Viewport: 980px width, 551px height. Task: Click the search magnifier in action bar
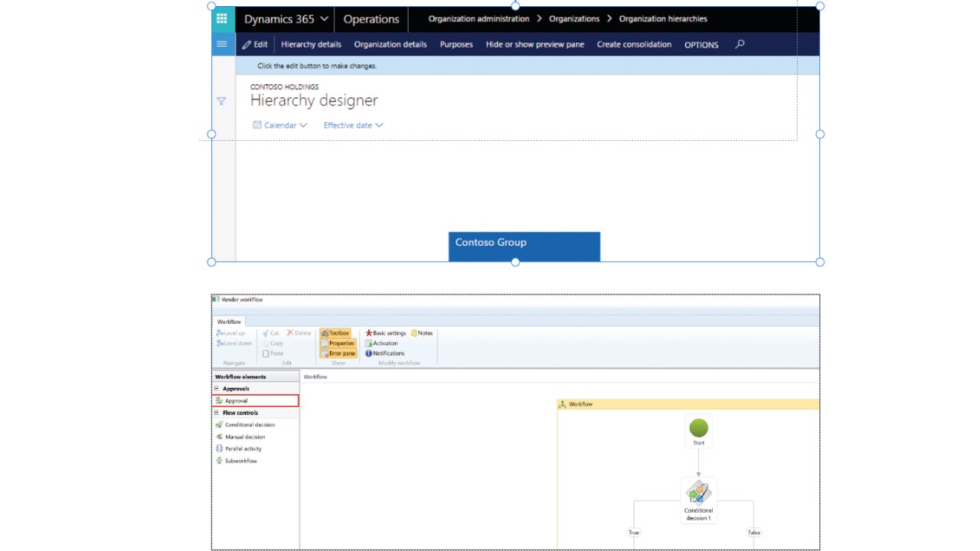coord(740,44)
